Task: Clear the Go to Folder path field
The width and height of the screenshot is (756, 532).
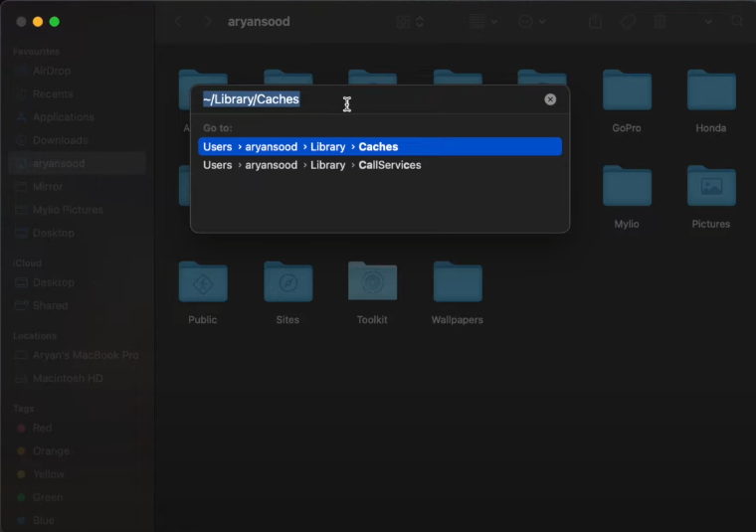Action: (x=550, y=99)
